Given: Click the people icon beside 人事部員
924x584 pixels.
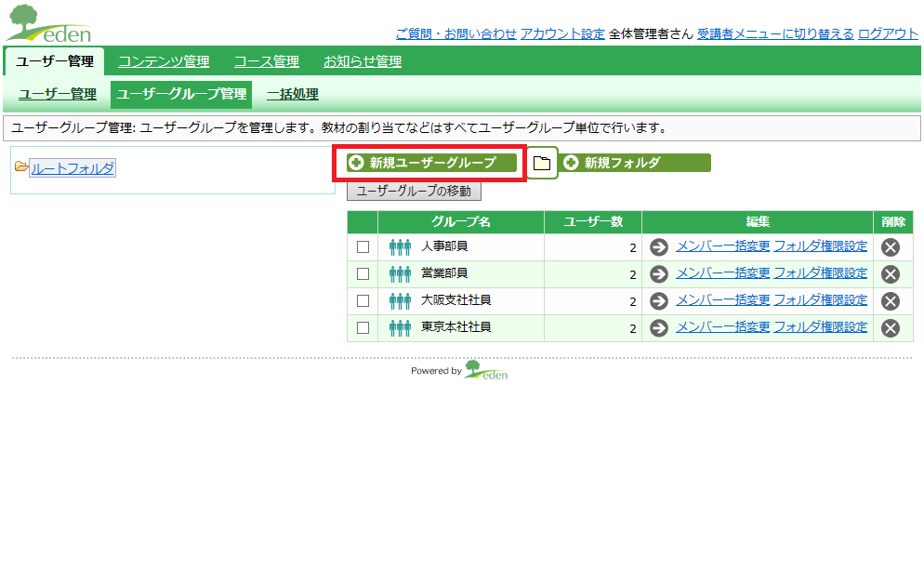Looking at the screenshot, I should (400, 247).
